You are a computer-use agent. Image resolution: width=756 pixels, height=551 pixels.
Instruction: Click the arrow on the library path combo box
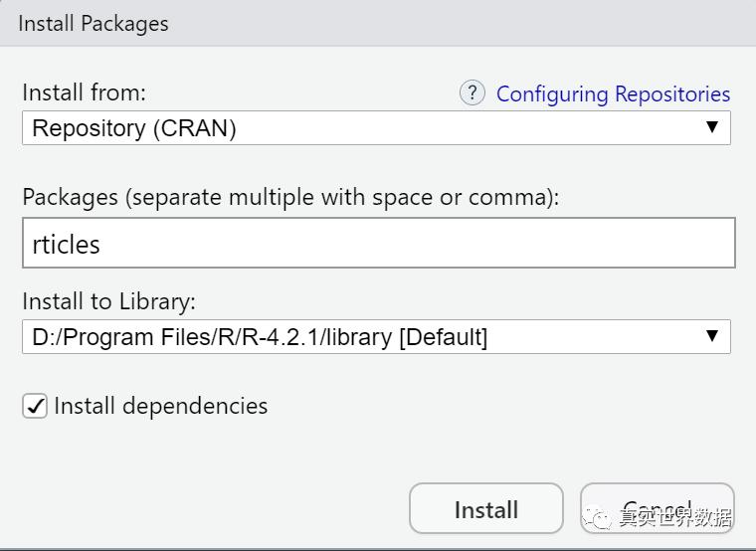[711, 336]
